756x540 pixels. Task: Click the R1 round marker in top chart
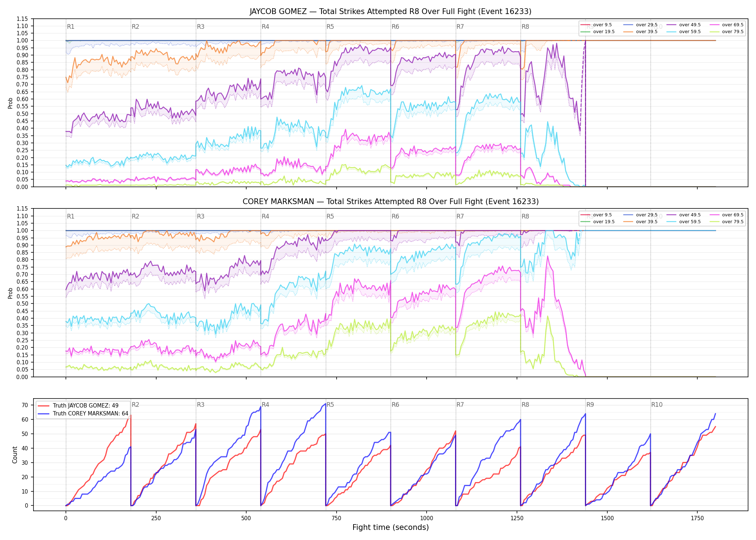click(x=71, y=27)
